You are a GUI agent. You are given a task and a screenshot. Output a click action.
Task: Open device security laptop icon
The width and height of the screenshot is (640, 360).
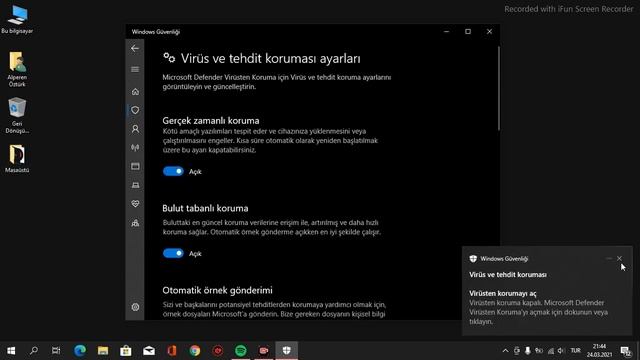click(135, 185)
